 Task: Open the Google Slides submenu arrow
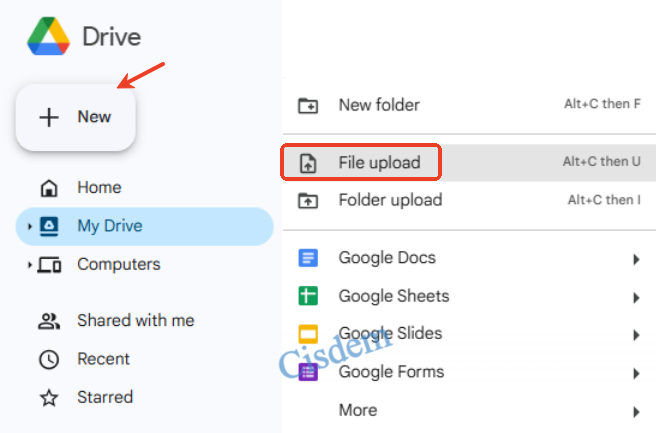pos(636,335)
